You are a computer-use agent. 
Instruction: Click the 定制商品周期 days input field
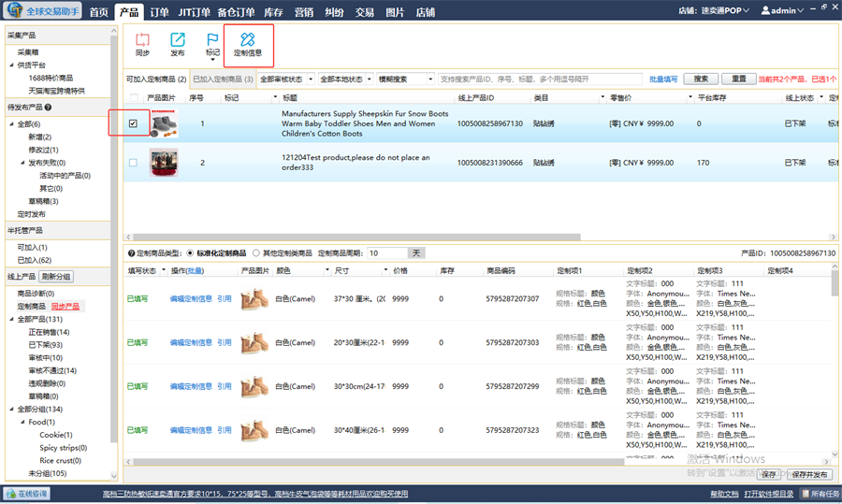[387, 253]
